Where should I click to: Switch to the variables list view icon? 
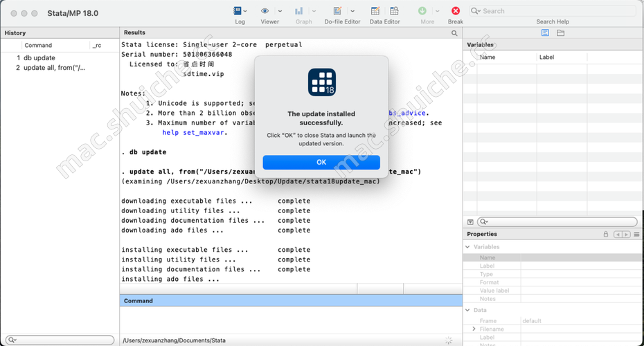tap(545, 33)
